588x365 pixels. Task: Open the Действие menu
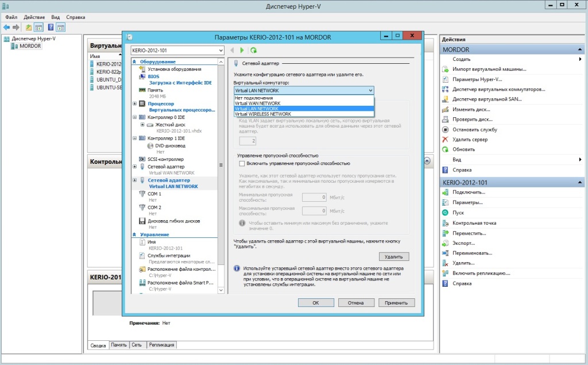34,17
